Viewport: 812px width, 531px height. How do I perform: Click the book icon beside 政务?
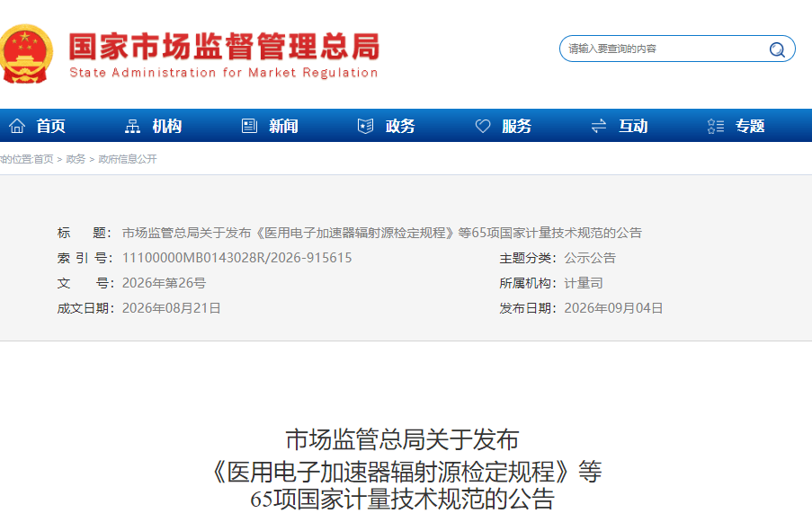click(366, 126)
